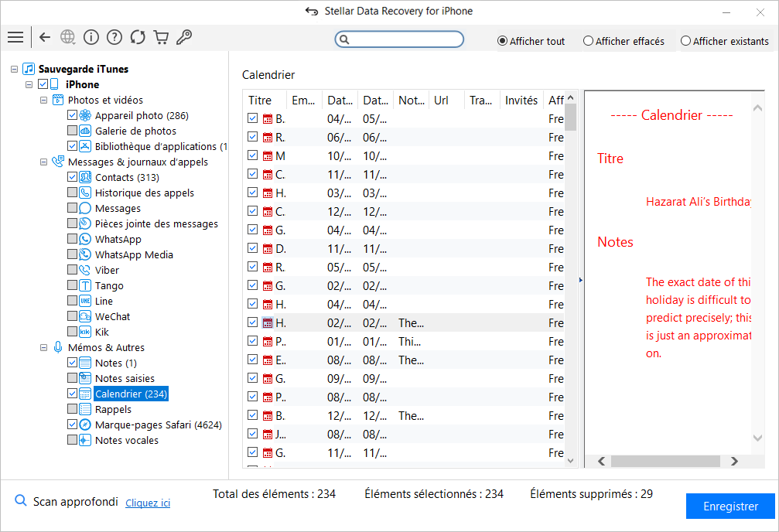779x532 pixels.
Task: Uncheck the Marque-pages Safari checkbox
Action: coord(72,425)
